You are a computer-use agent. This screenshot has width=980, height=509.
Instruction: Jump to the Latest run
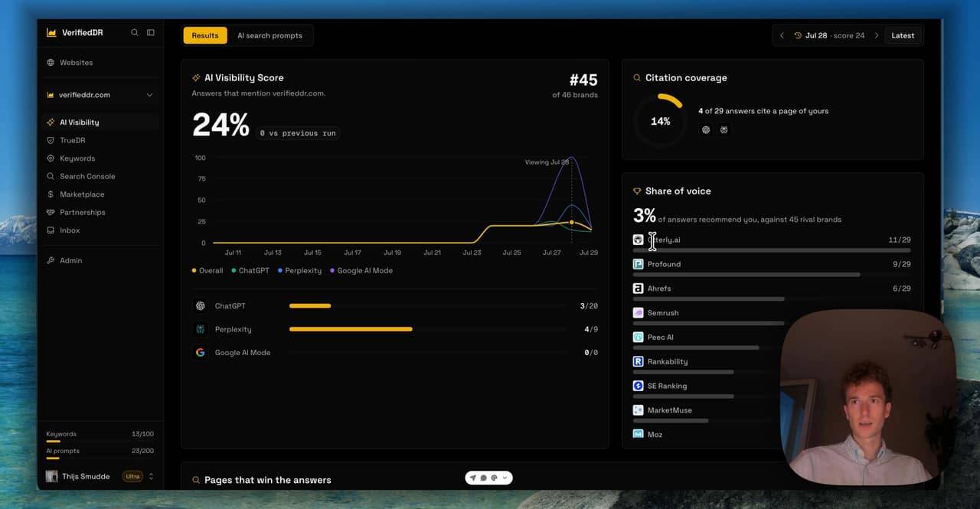[x=903, y=35]
